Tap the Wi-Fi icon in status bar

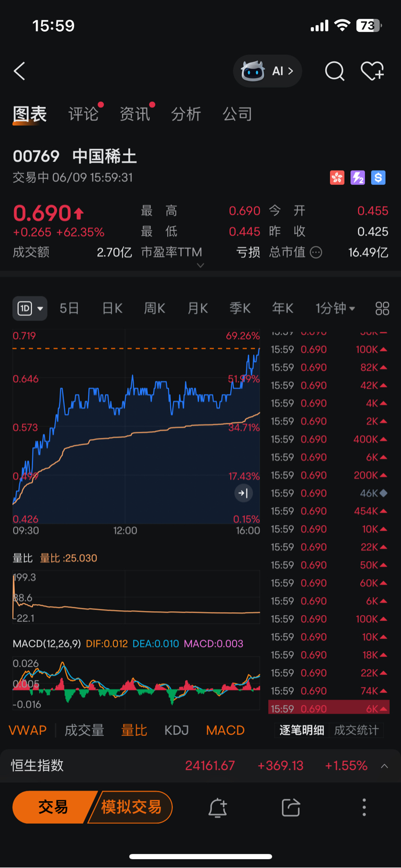pyautogui.click(x=342, y=26)
